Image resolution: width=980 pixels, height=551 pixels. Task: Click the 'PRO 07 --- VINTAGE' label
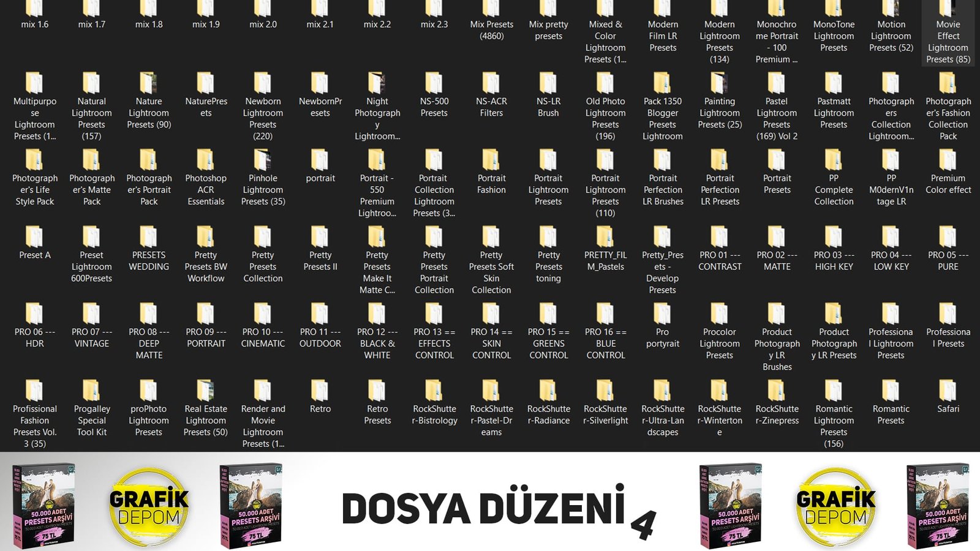(91, 337)
